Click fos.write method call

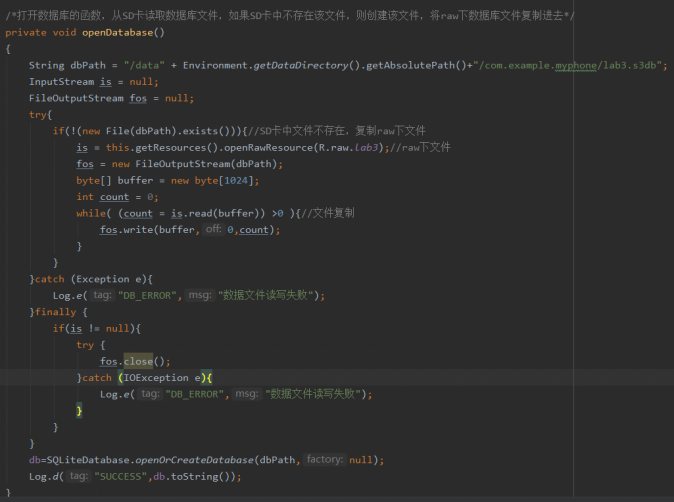click(x=126, y=230)
